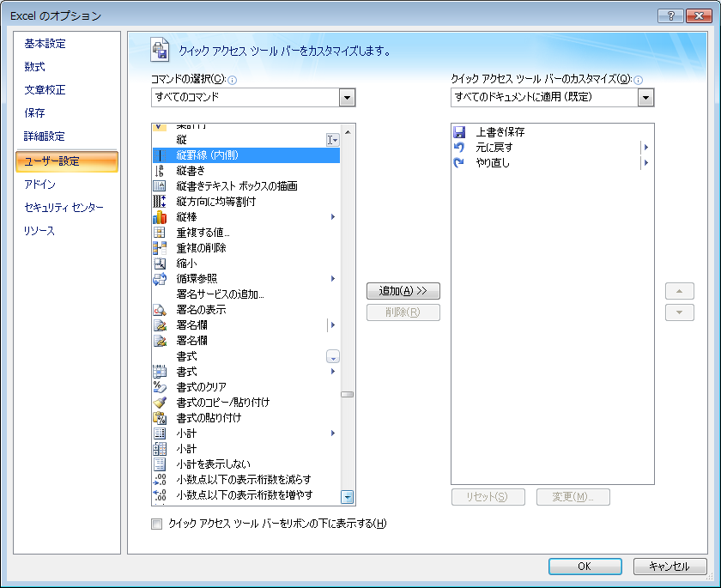Click the 小数点以下の表示桁数を増やす increase decimal icon

coord(161,494)
